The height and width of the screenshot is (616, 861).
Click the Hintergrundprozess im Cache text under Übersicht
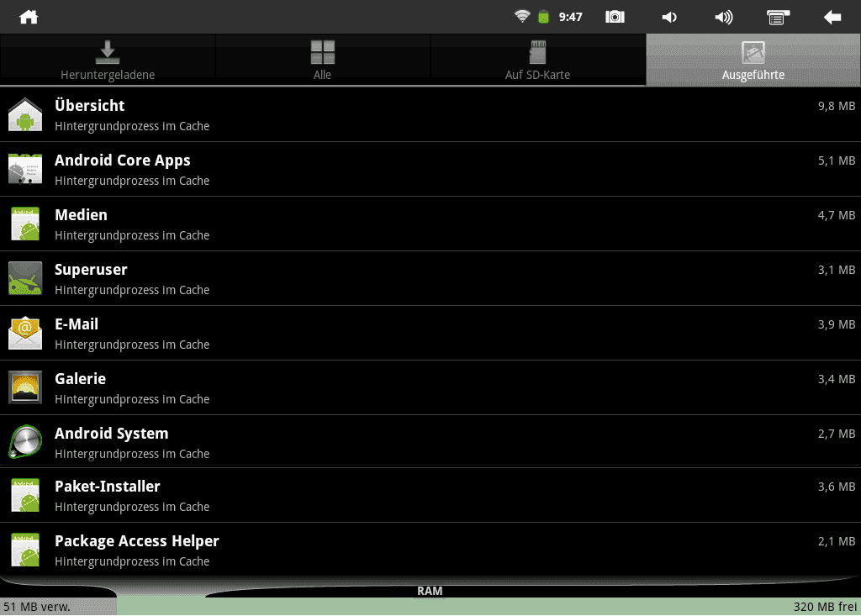[x=132, y=126]
